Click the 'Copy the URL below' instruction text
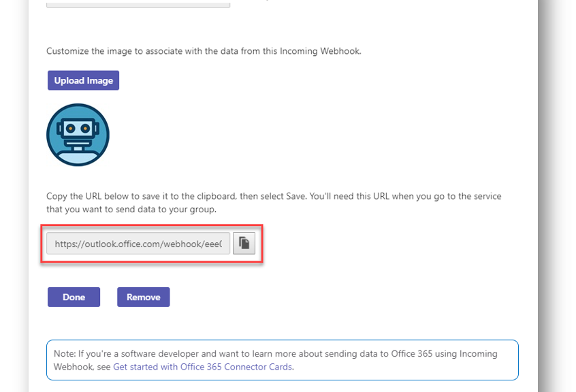This screenshot has height=392, width=576. pyautogui.click(x=274, y=203)
